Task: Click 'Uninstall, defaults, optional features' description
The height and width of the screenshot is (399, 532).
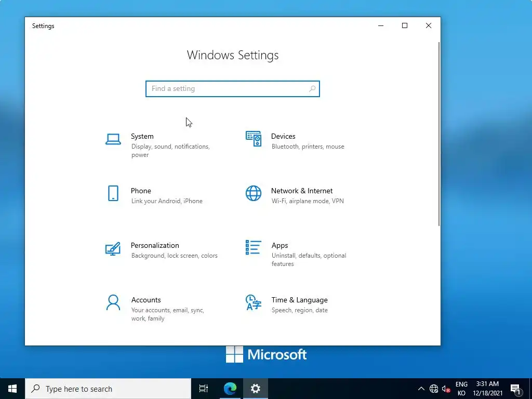Action: (x=309, y=260)
